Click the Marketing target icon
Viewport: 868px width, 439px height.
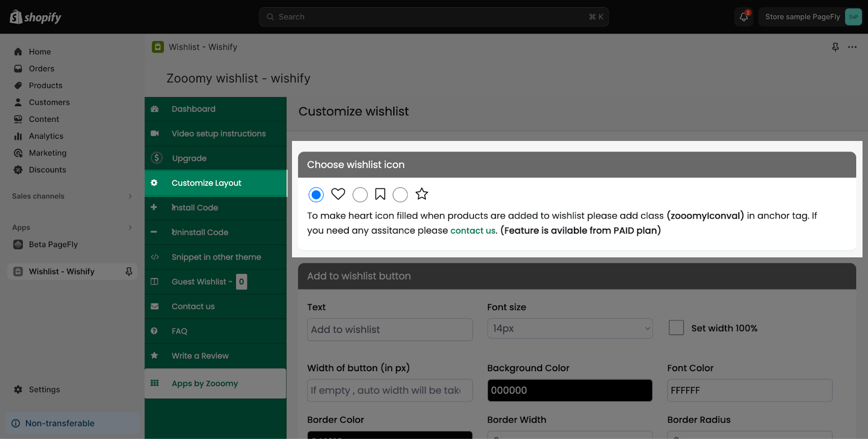[x=18, y=153]
